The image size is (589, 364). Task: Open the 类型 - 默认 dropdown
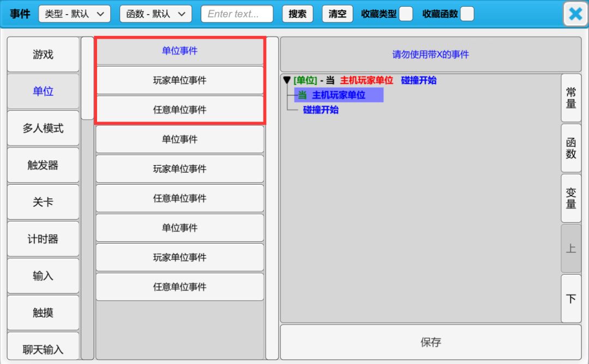click(75, 14)
